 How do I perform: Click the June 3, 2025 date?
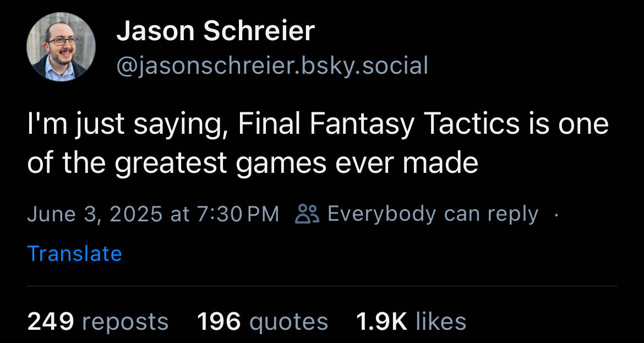[95, 214]
